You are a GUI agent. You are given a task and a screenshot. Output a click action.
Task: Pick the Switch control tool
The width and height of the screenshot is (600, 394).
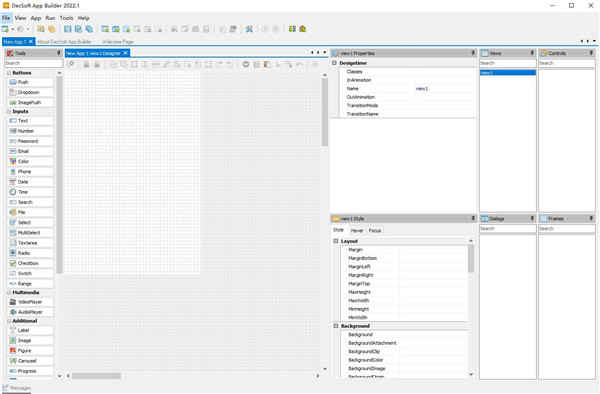click(31, 274)
